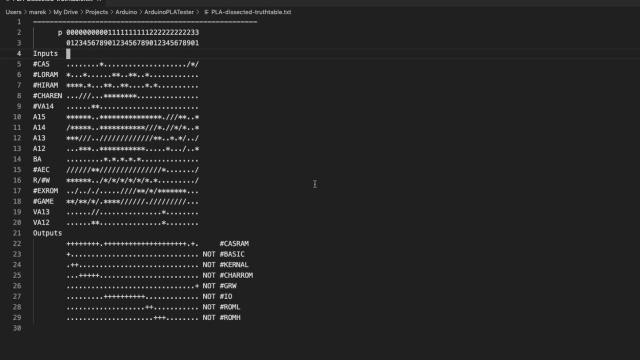This screenshot has height=360, width=640.
Task: Click the #EXROM input row label
Action: tap(45, 191)
